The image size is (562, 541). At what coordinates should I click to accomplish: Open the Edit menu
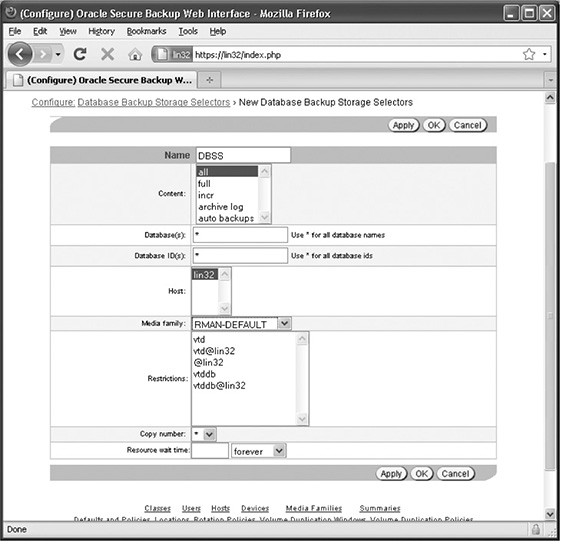[40, 32]
